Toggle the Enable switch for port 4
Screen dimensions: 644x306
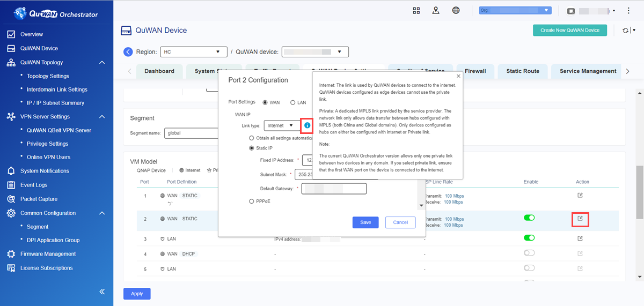(x=530, y=252)
